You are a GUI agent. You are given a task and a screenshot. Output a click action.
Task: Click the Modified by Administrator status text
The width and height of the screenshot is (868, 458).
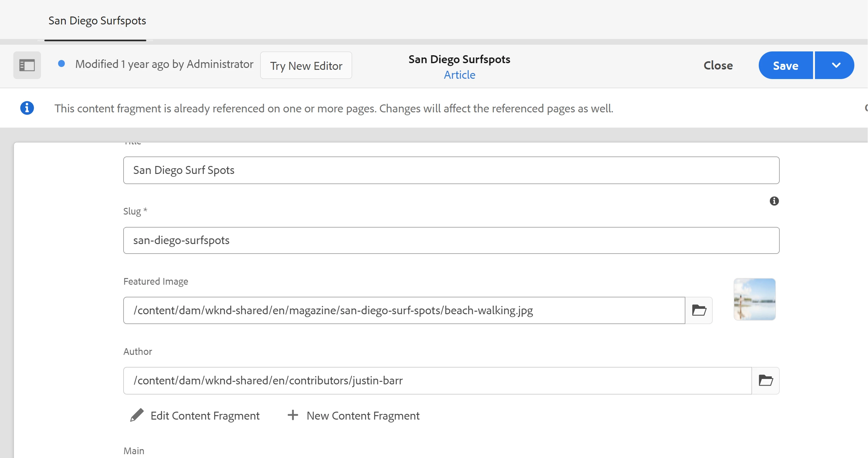[164, 64]
